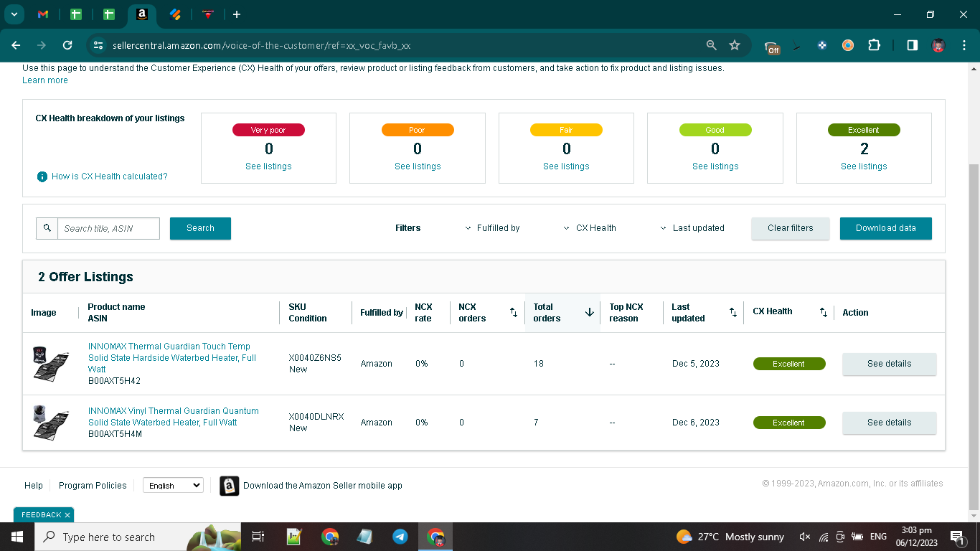Open the Chrome three-dot menu
This screenshot has width=980, height=551.
(963, 45)
